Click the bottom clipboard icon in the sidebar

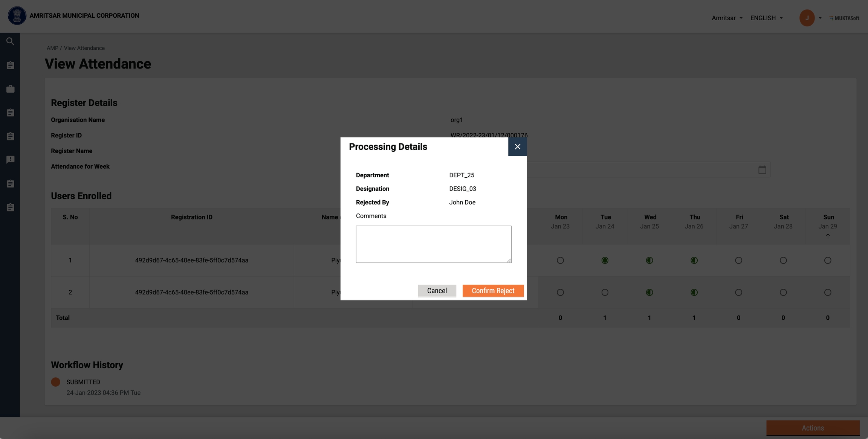pyautogui.click(x=10, y=207)
